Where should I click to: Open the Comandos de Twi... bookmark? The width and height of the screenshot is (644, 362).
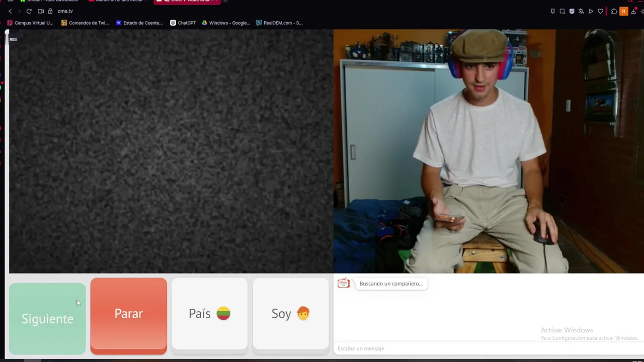pyautogui.click(x=85, y=23)
